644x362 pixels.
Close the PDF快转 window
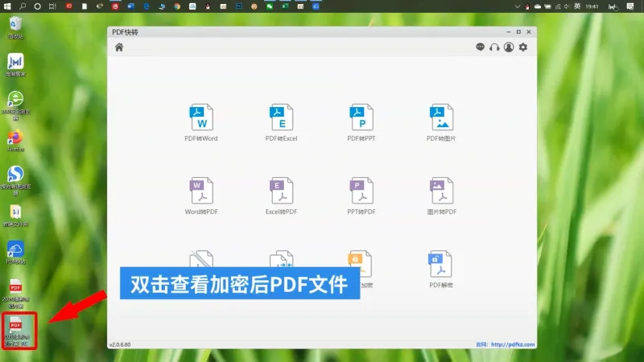click(529, 31)
